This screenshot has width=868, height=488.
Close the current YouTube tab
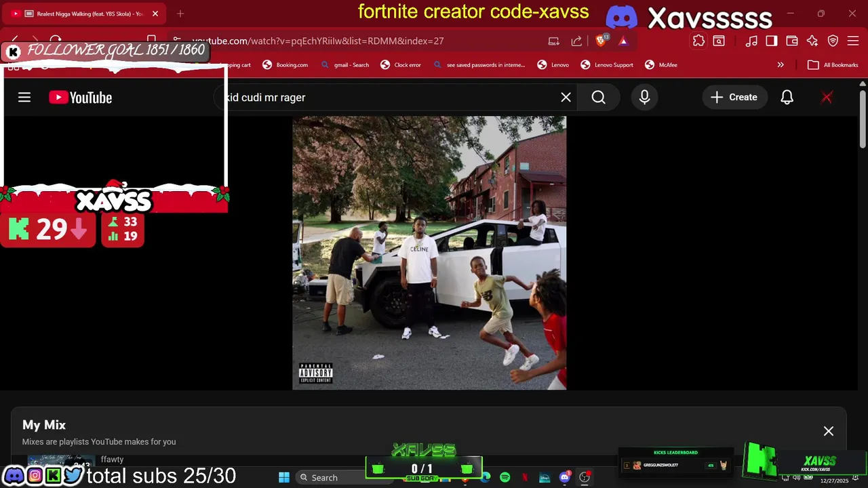click(x=155, y=14)
